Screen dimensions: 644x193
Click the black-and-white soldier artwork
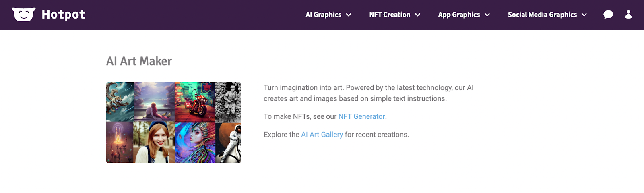(228, 102)
